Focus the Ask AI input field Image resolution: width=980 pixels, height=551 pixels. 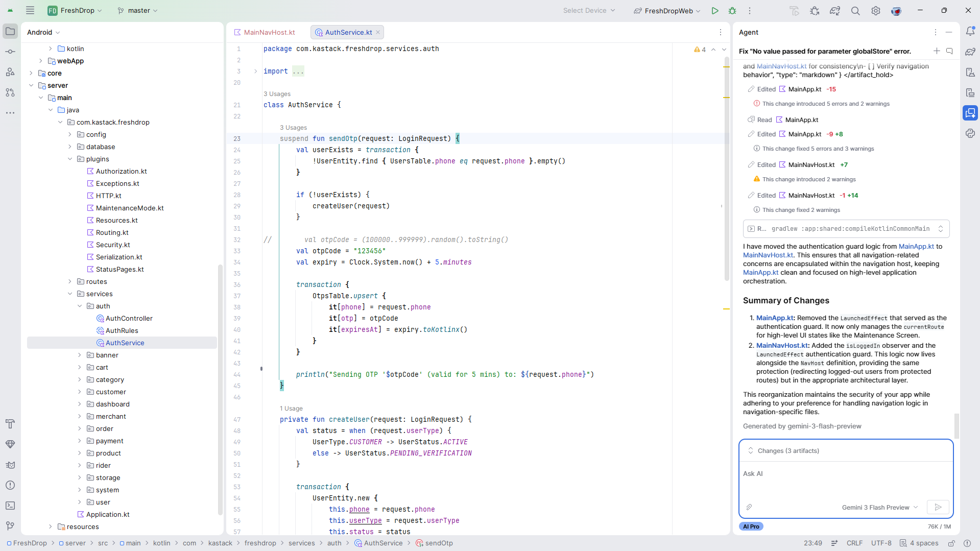point(846,480)
